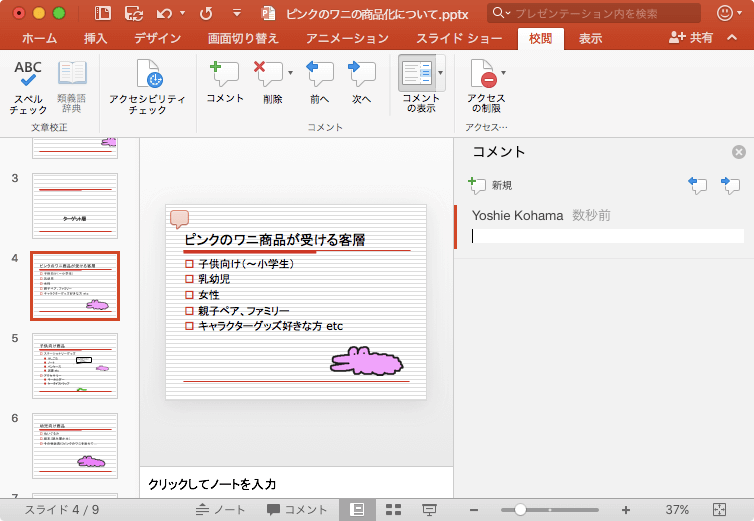Viewport: 754px width, 521px height.
Task: Click the zoom out minus button
Action: (x=474, y=510)
